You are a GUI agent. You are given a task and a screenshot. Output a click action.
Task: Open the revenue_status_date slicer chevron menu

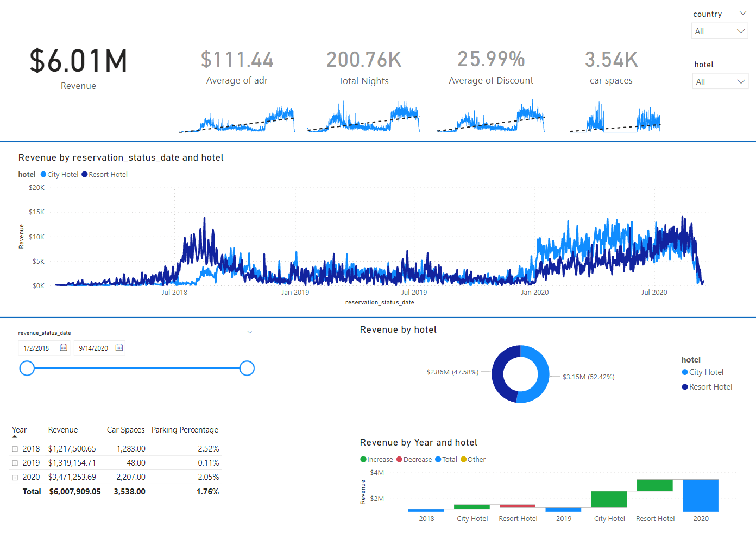249,332
